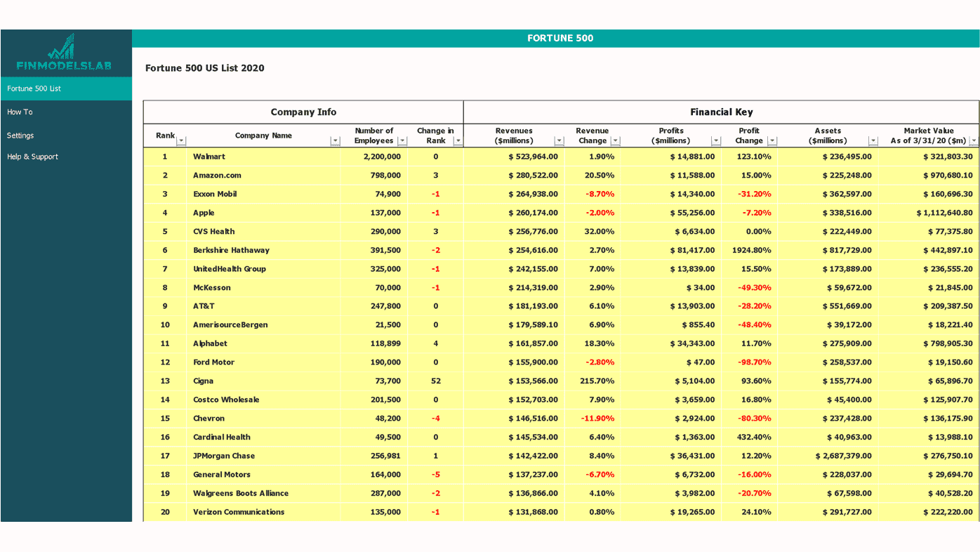
Task: Click the Chevron cell
Action: coord(263,418)
